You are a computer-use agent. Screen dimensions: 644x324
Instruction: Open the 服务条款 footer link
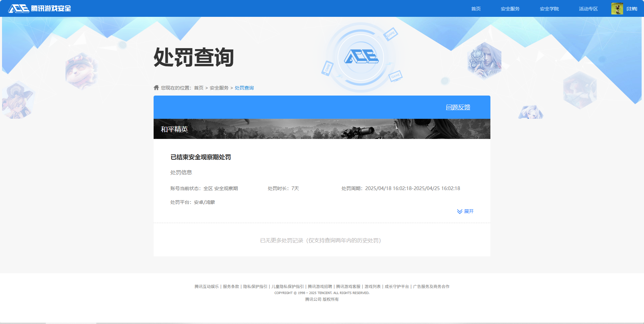point(230,286)
